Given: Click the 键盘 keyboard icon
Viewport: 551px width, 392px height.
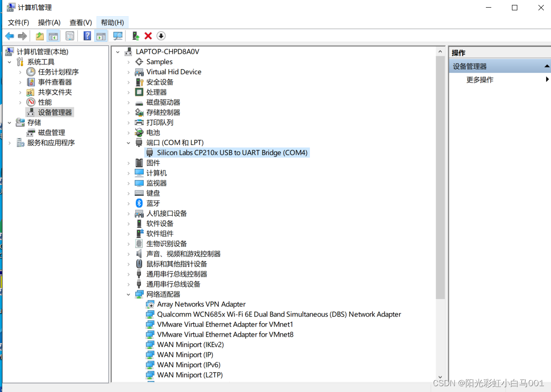Looking at the screenshot, I should [139, 193].
